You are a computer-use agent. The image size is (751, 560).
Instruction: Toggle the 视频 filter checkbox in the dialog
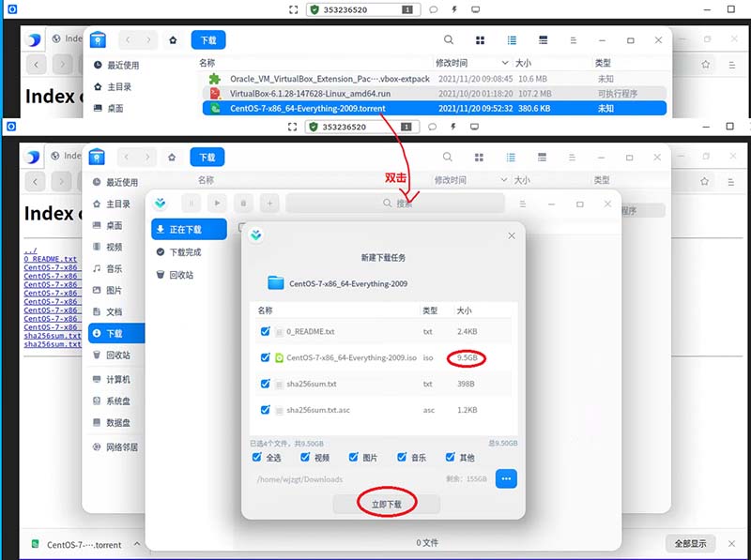click(x=305, y=457)
